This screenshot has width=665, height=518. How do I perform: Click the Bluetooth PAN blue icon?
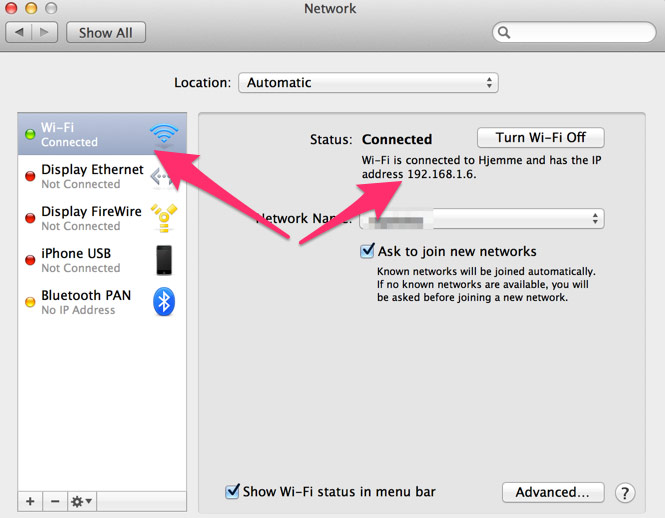tap(164, 302)
